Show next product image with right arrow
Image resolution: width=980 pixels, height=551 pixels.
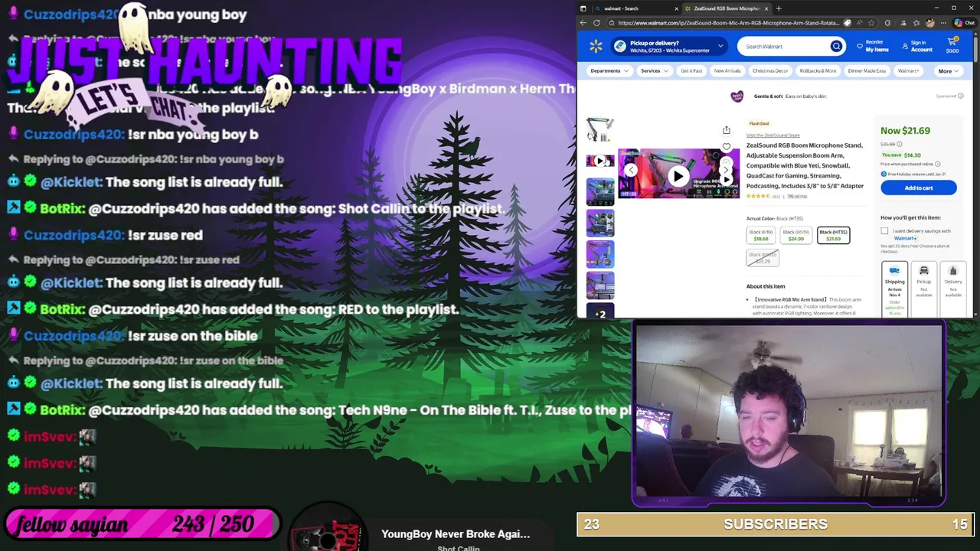pyautogui.click(x=727, y=170)
